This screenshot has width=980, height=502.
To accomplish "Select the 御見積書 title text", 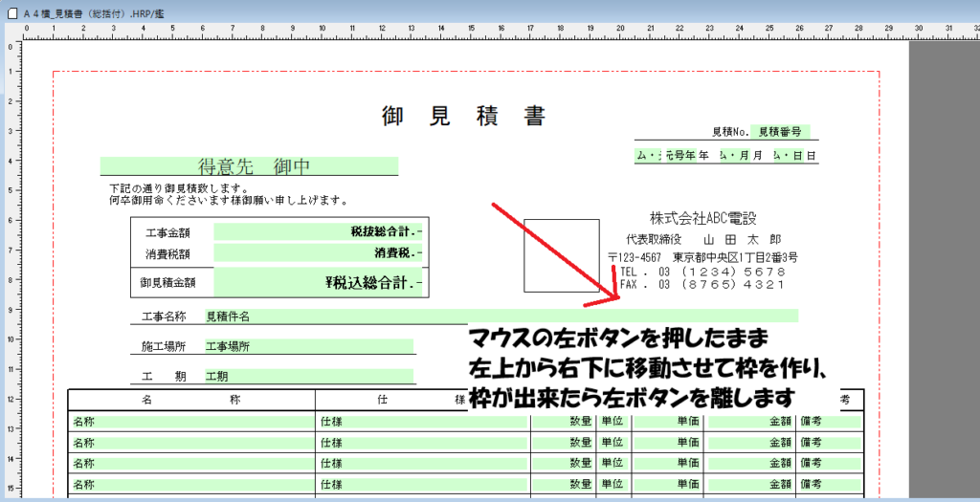I will (463, 116).
